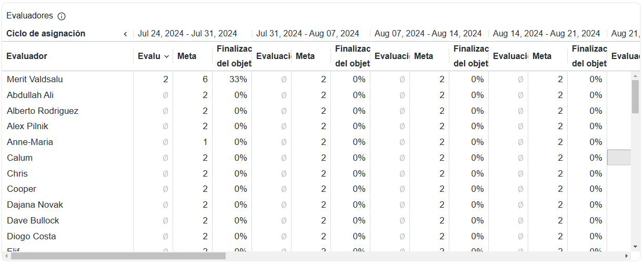Image resolution: width=644 pixels, height=263 pixels.
Task: Click the horizontal scrollbar left arrow
Action: 6,256
